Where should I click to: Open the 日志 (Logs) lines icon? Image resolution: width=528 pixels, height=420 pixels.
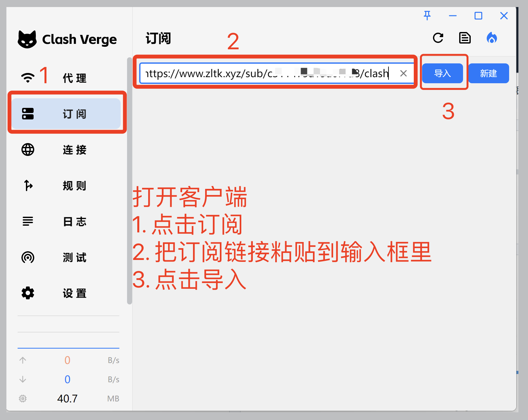point(28,221)
